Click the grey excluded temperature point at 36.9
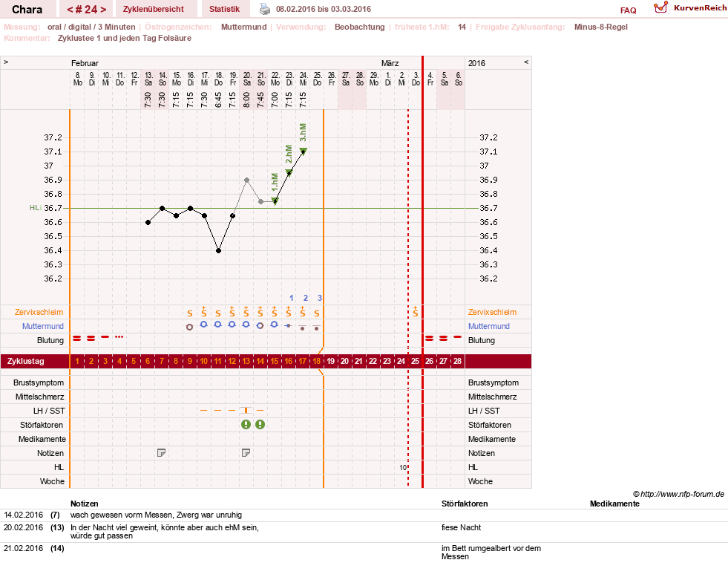Viewport: 728px width, 583px height. [246, 180]
